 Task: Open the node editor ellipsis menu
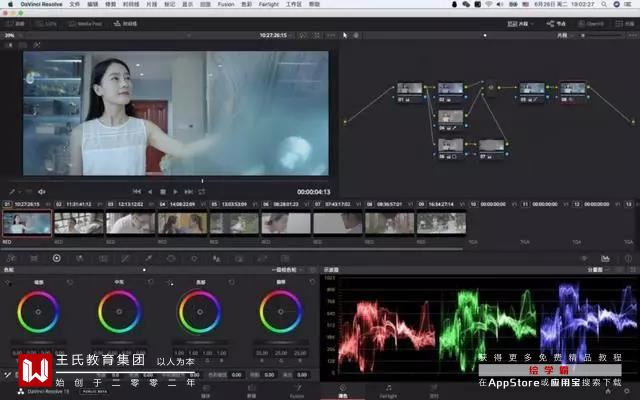coord(634,36)
